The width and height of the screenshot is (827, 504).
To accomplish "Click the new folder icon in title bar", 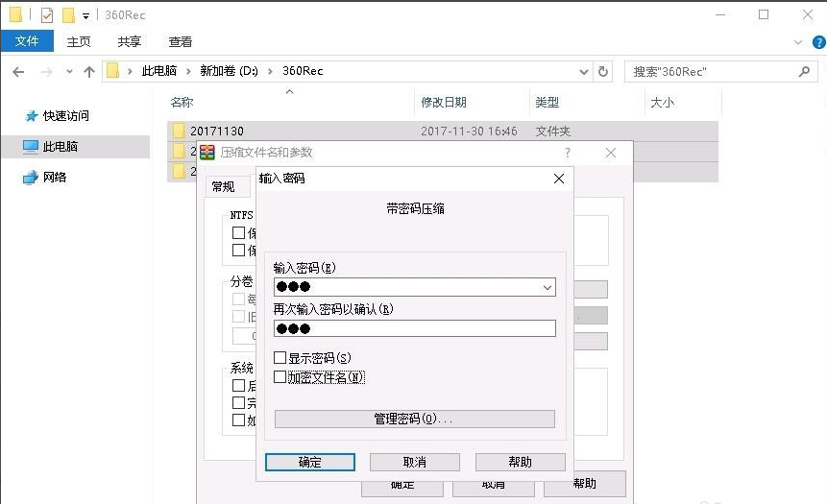I will tap(68, 15).
